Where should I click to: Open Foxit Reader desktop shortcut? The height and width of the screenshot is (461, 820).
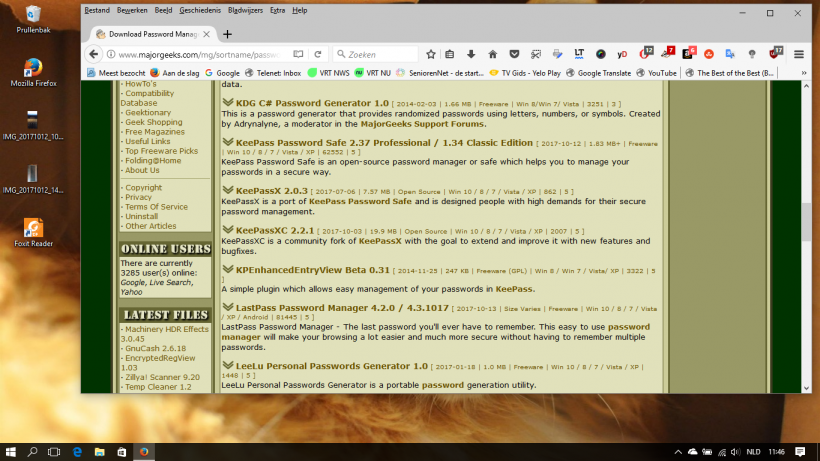click(33, 233)
